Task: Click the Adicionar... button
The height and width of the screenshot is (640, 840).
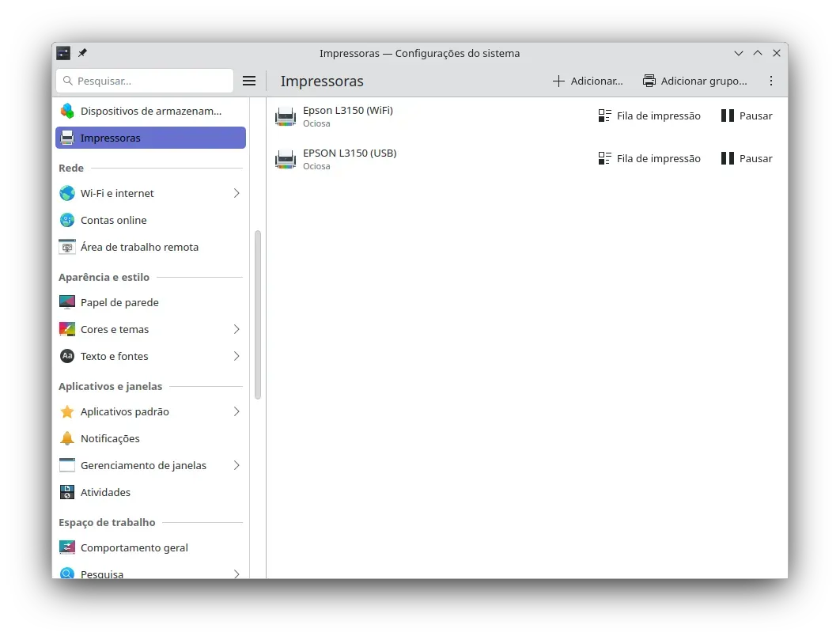Action: pyautogui.click(x=588, y=80)
